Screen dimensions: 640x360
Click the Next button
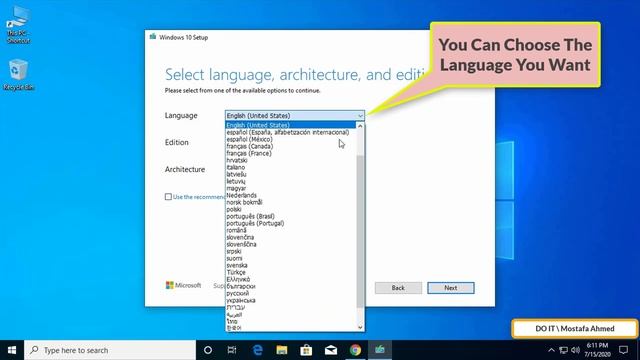(451, 288)
